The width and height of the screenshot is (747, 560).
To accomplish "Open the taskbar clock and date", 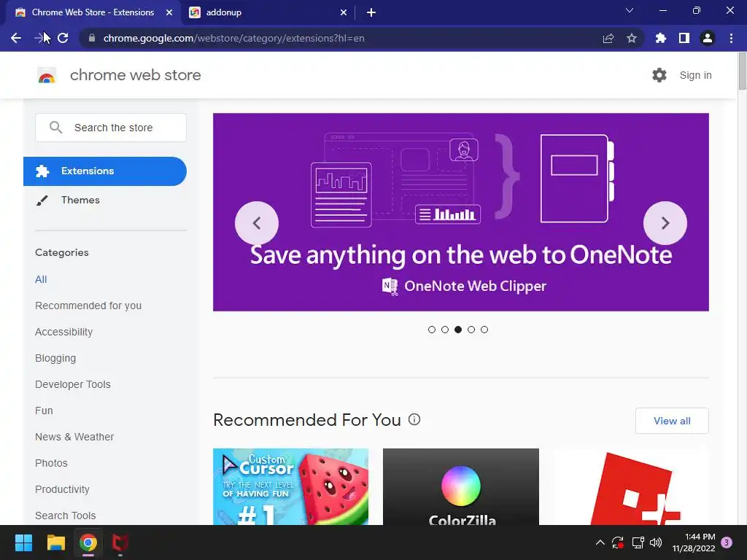I will tap(694, 542).
